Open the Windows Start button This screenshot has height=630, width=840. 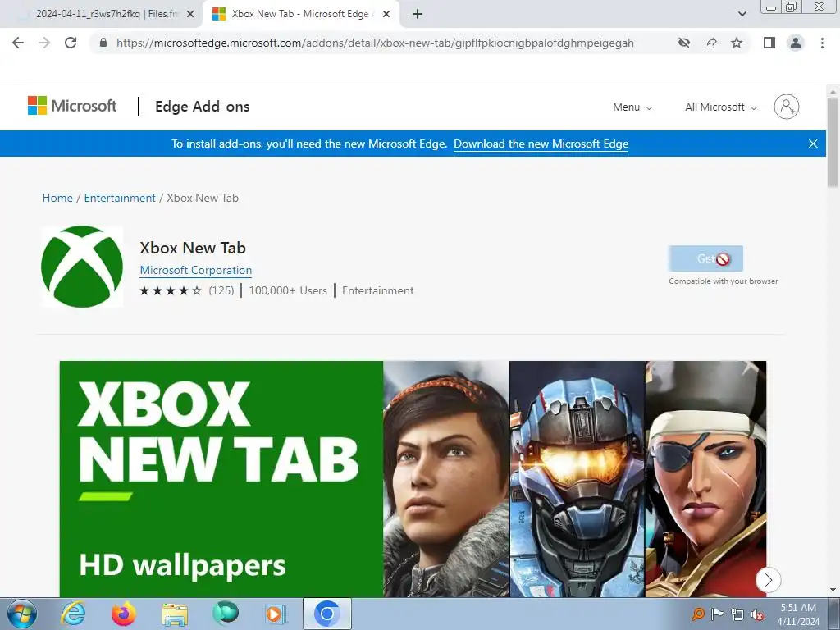pos(22,614)
